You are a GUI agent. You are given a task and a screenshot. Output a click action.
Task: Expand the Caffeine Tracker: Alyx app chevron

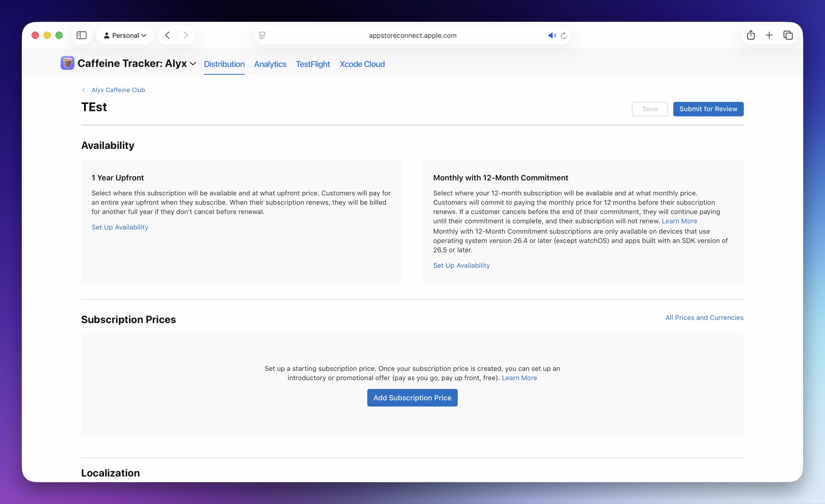193,64
